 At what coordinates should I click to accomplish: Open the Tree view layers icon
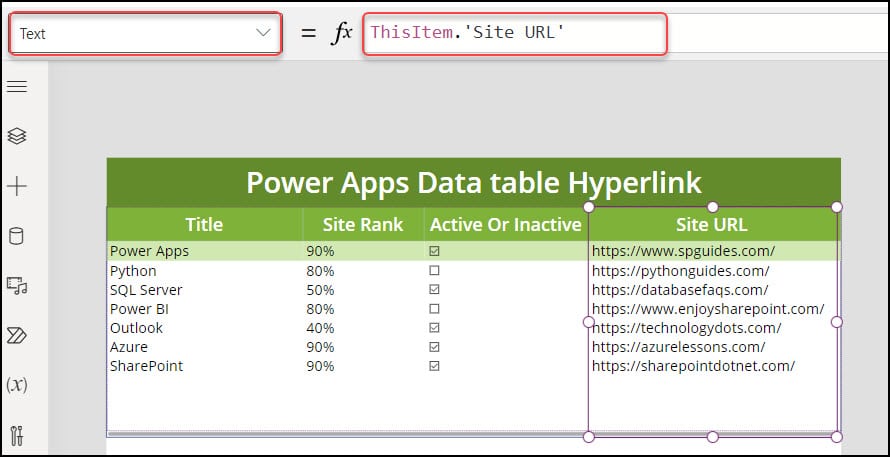pos(16,136)
